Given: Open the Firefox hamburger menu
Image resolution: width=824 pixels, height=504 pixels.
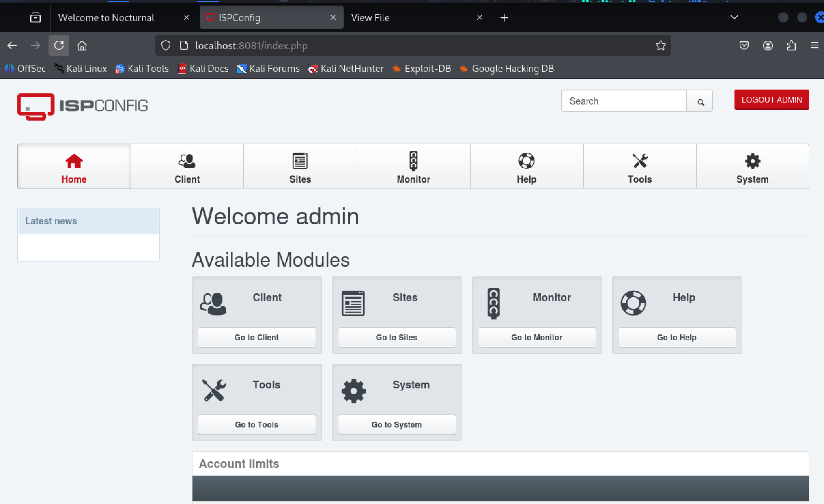Looking at the screenshot, I should (x=814, y=46).
